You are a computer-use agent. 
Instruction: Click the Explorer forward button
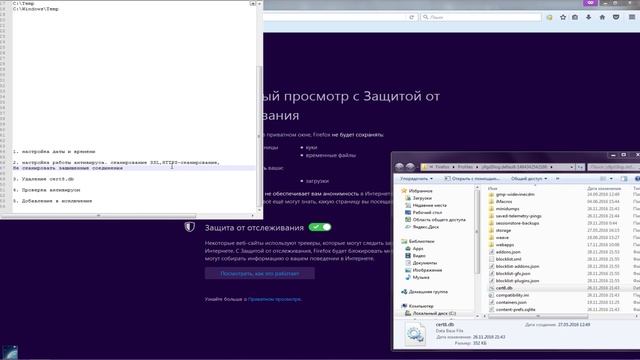point(410,167)
